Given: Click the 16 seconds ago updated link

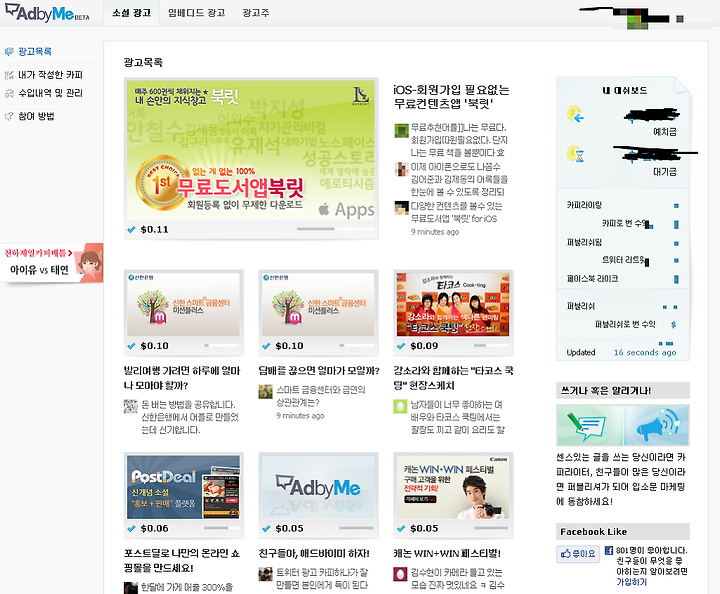Looking at the screenshot, I should (x=645, y=353).
